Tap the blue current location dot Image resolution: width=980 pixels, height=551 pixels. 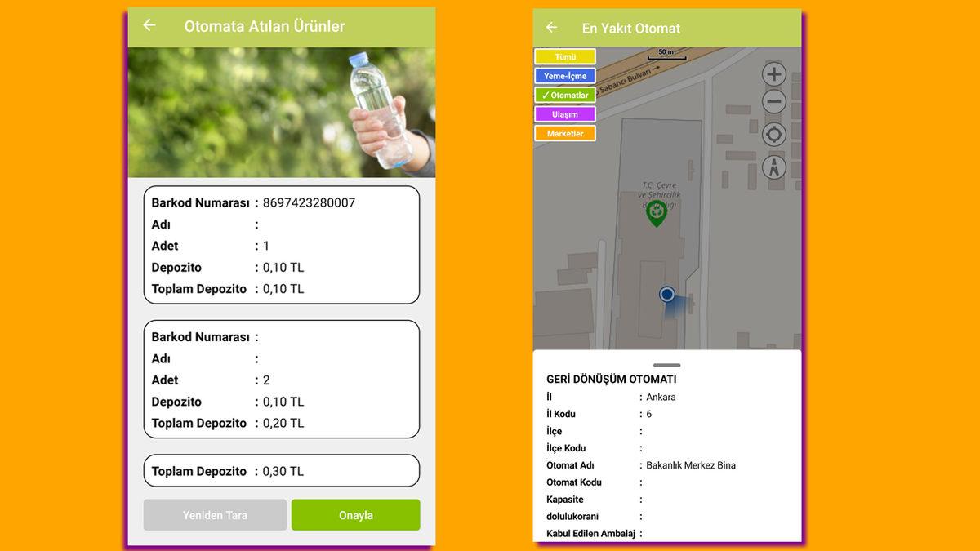(667, 294)
